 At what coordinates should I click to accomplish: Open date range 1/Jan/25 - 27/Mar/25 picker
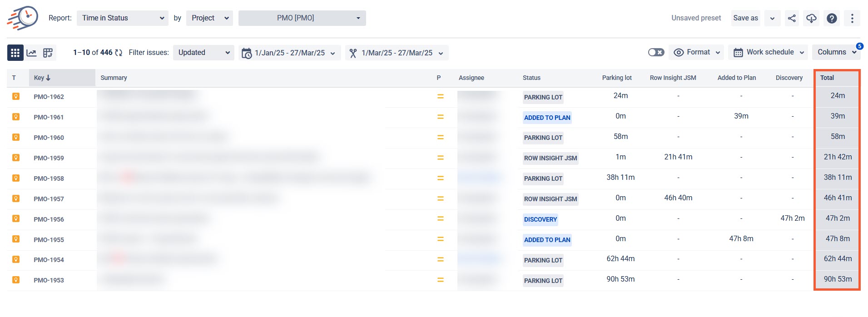point(289,53)
